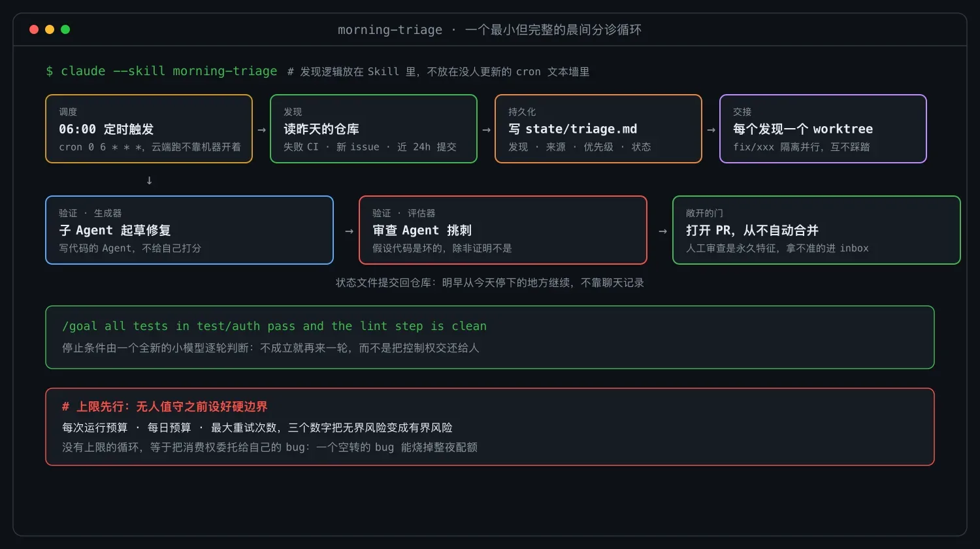980x549 pixels.
Task: Click the 敞开的门 label
Action: click(704, 213)
